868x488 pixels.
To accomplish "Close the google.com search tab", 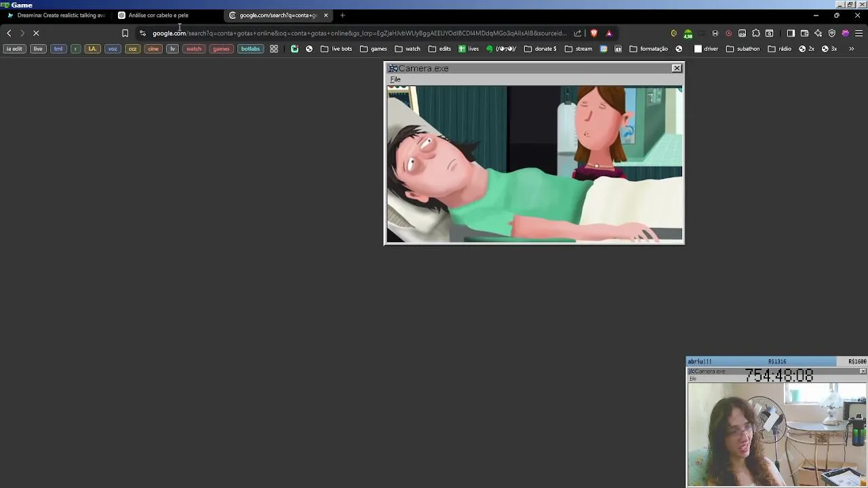I will (325, 15).
